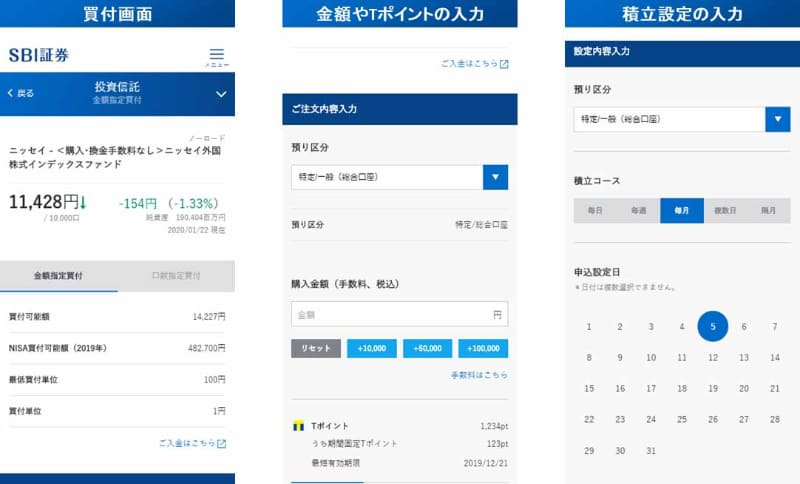
Task: Go back with the 戻る arrow
Action: (20, 93)
